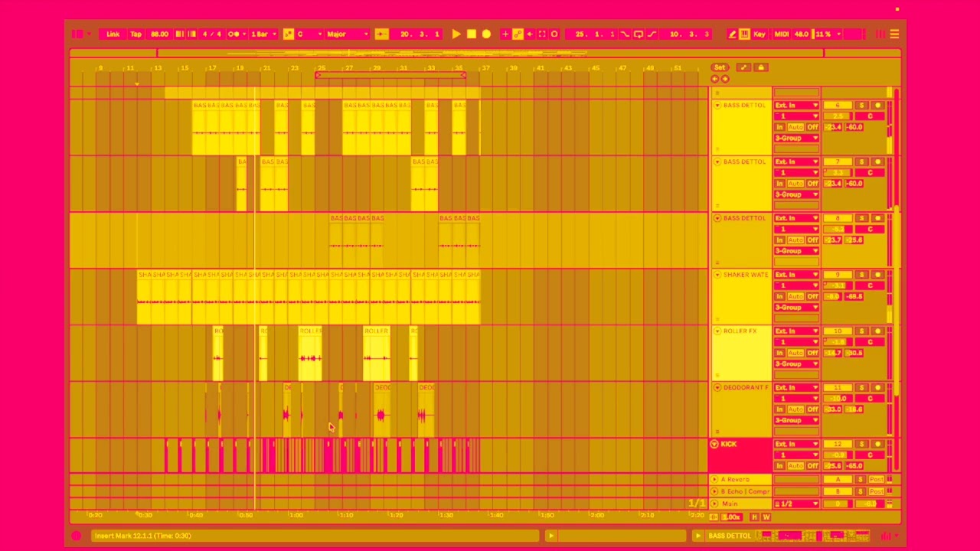The width and height of the screenshot is (980, 551).
Task: Open the Major scale dropdown
Action: pos(348,34)
